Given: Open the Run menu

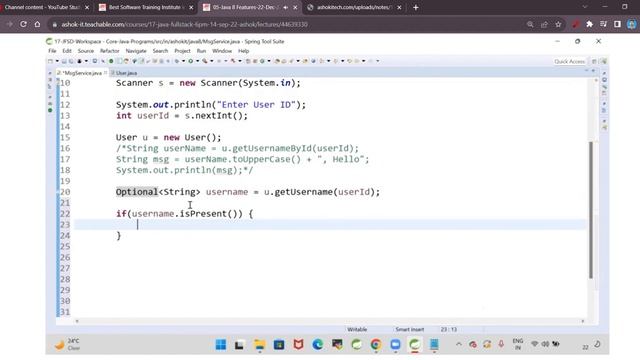Looking at the screenshot, I should point(201,51).
